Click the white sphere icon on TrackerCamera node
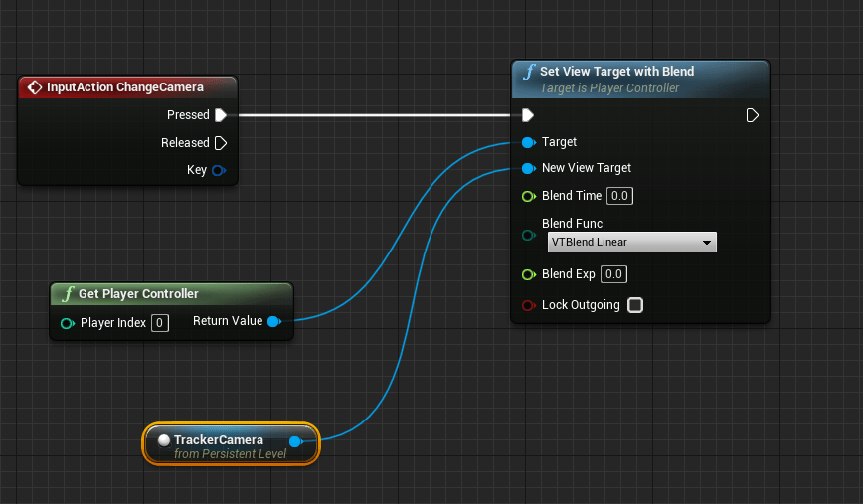The width and height of the screenshot is (863, 504). (163, 440)
